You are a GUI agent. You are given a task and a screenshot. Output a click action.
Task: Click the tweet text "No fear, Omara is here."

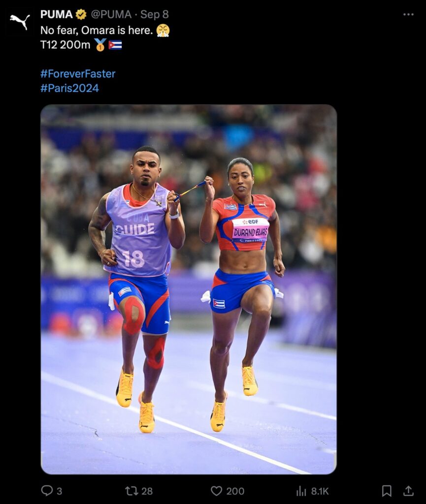tap(97, 30)
